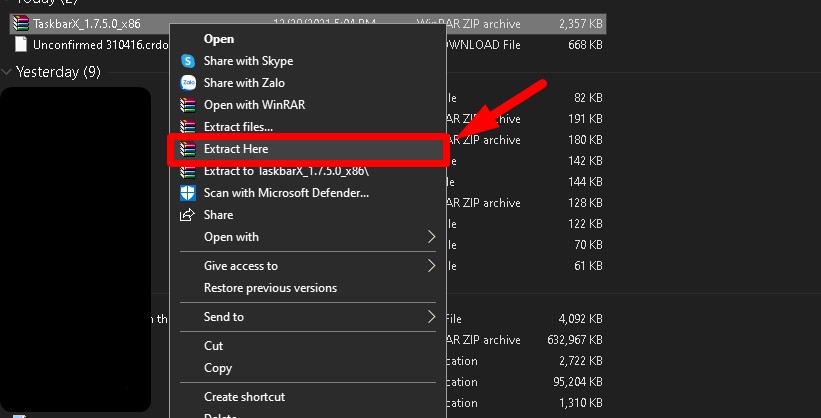The height and width of the screenshot is (418, 821).
Task: Choose Restore previous versions
Action: click(x=270, y=288)
